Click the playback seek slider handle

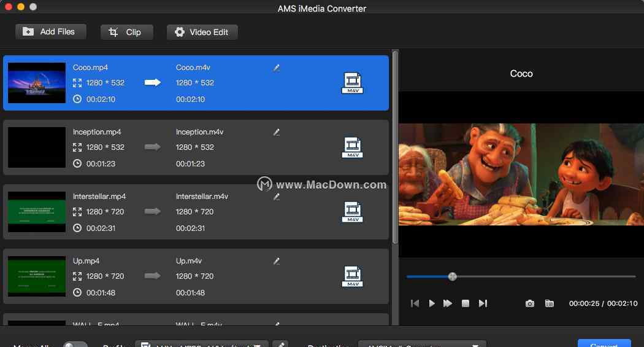tap(452, 277)
